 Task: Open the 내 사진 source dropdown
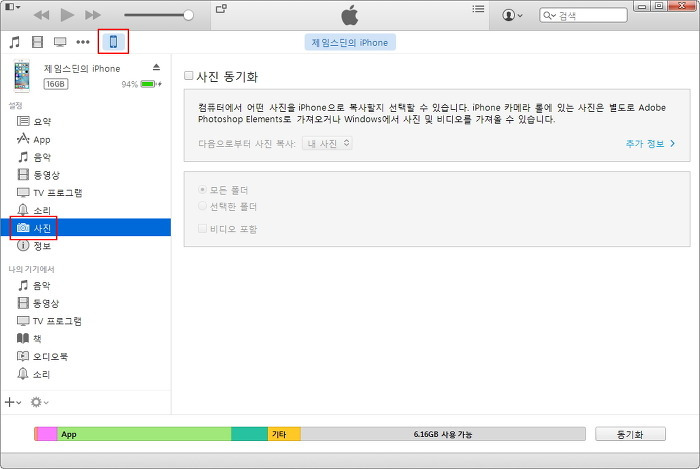pyautogui.click(x=327, y=143)
